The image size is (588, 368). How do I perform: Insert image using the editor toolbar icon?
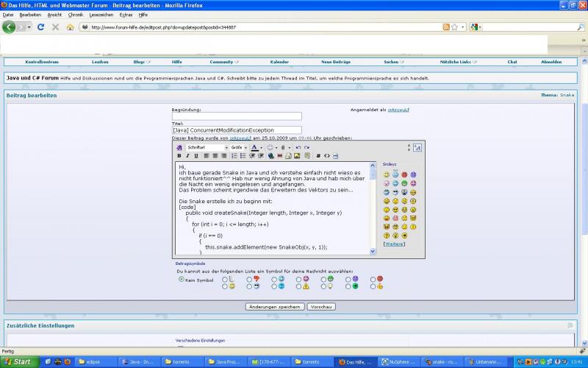click(x=297, y=155)
